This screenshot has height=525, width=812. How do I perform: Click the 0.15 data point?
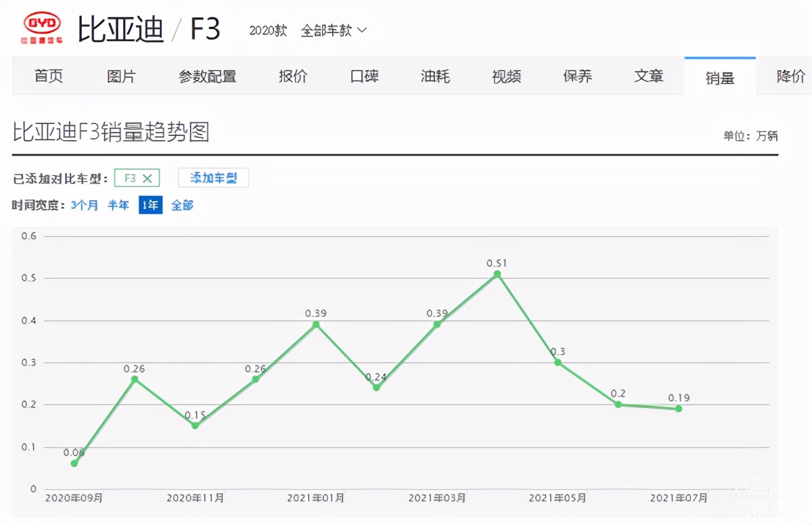pyautogui.click(x=195, y=426)
